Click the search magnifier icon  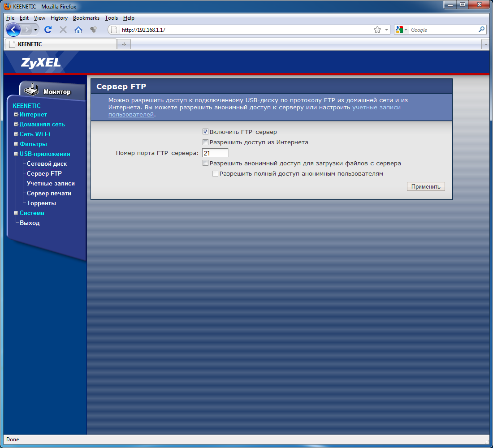[x=481, y=30]
